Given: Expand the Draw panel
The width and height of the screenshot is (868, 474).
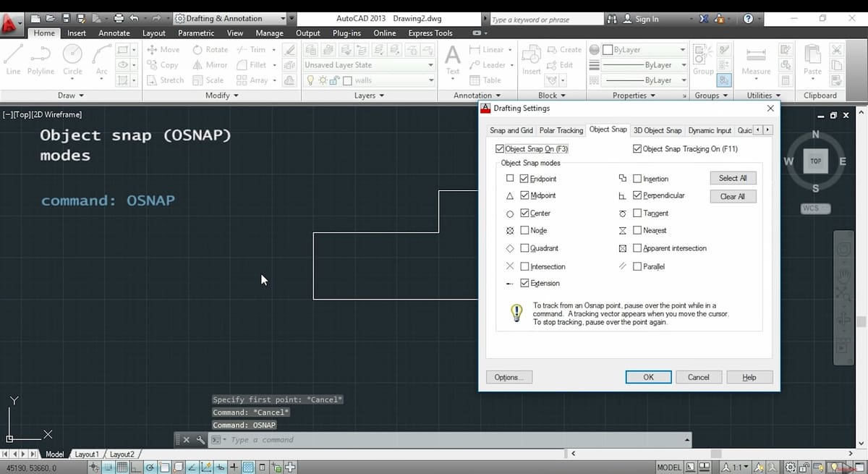Looking at the screenshot, I should tap(71, 96).
